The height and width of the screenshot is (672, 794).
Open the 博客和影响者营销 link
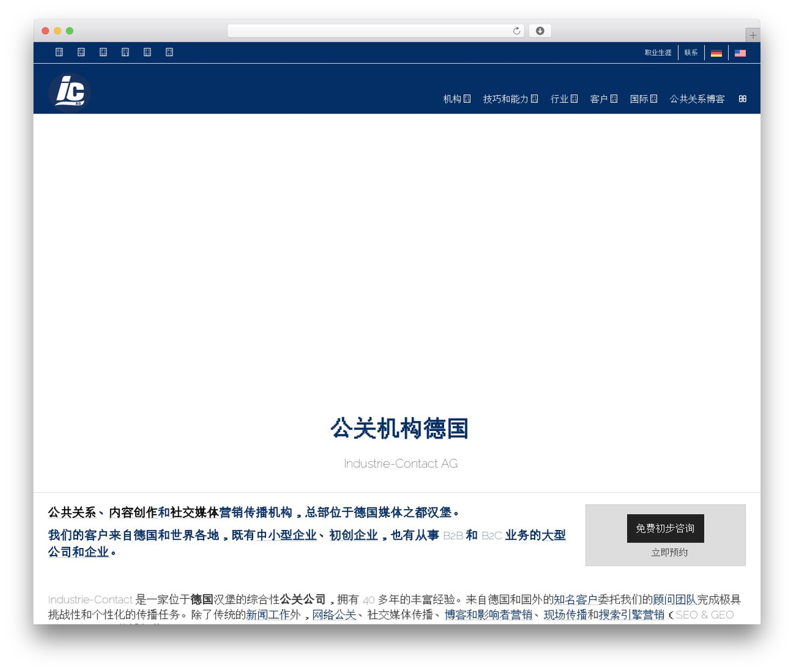(x=488, y=615)
